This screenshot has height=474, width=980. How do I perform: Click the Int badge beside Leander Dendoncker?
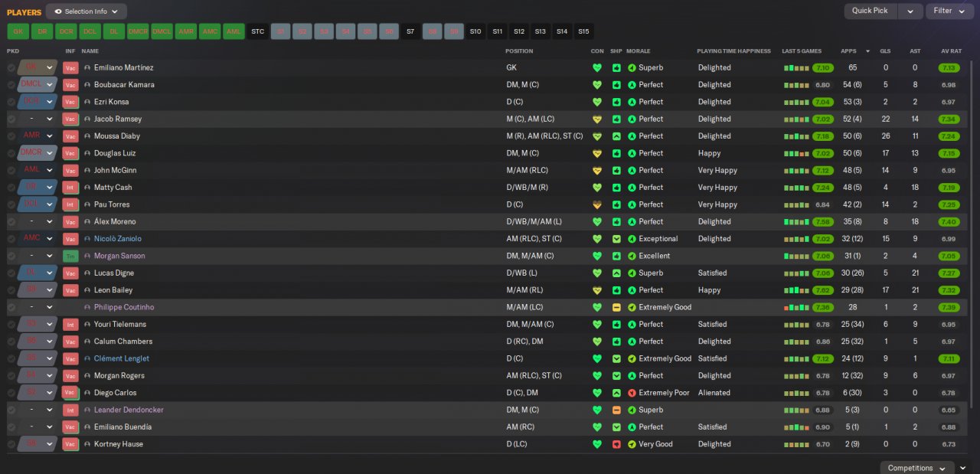(x=70, y=410)
